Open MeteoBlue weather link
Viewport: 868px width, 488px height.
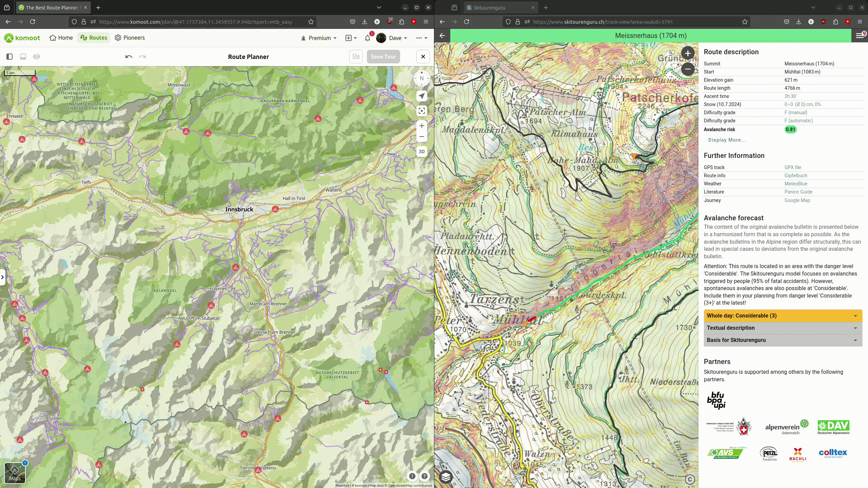click(x=795, y=184)
